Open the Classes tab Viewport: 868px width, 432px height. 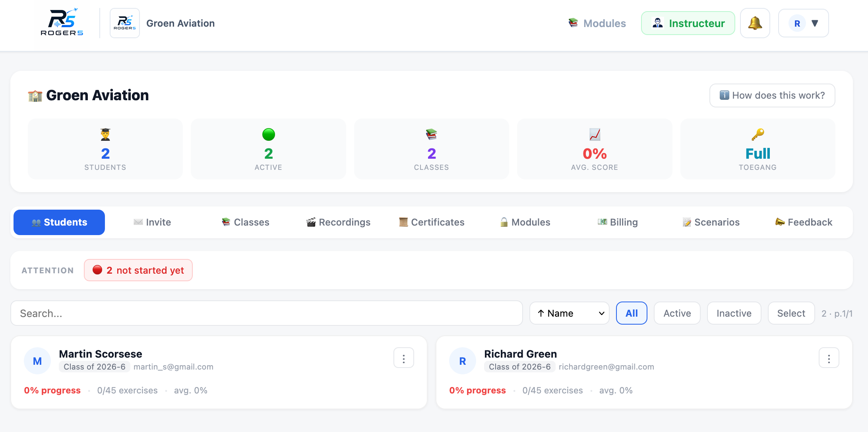coord(246,222)
